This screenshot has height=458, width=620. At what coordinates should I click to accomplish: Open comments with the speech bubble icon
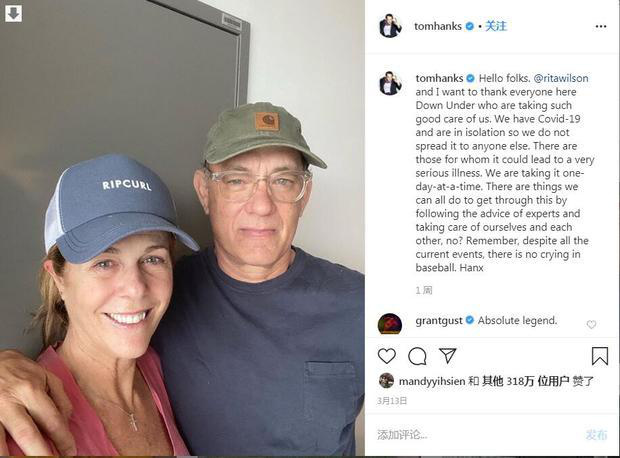click(417, 356)
